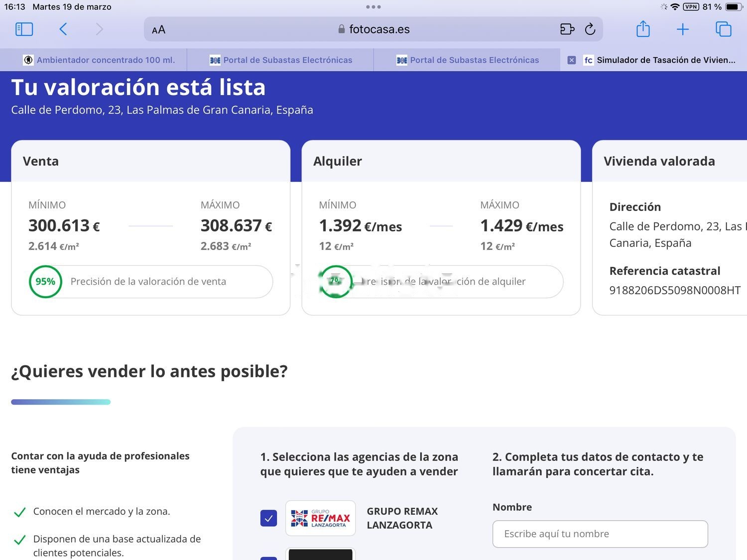This screenshot has height=560, width=747.
Task: Click the fotocasa.es address bar
Action: [373, 29]
